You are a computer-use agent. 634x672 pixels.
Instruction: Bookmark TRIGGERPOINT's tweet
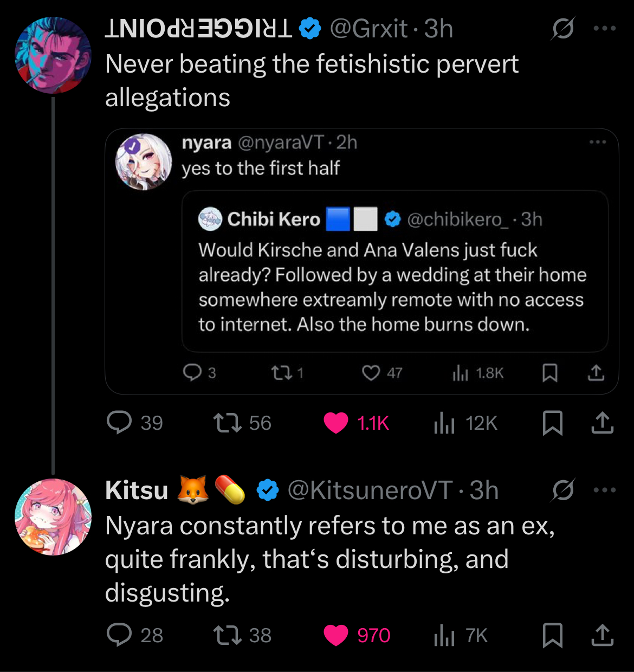click(552, 423)
